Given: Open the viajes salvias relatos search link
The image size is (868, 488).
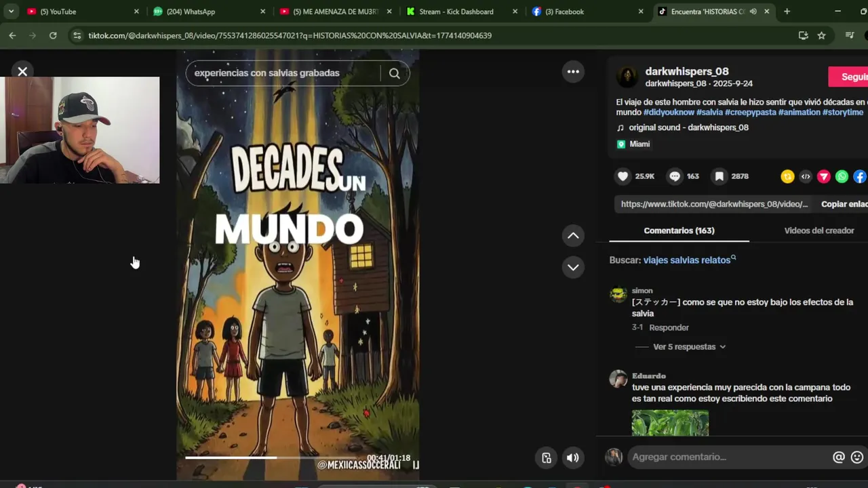Looking at the screenshot, I should [x=689, y=260].
